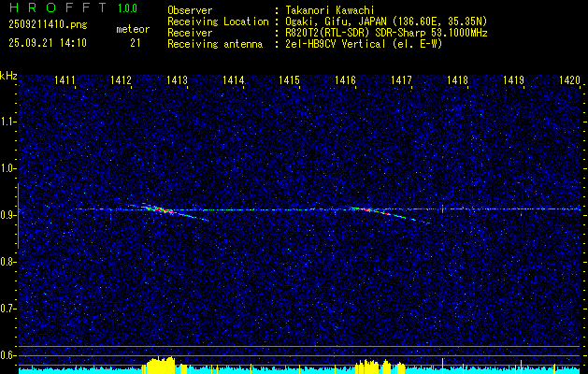Click the meteor label
The width and height of the screenshot is (588, 374).
pos(133,29)
